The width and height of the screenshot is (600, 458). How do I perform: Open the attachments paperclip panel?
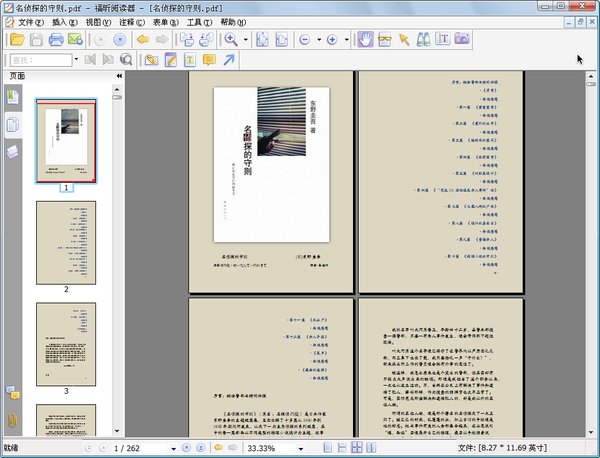(12, 418)
